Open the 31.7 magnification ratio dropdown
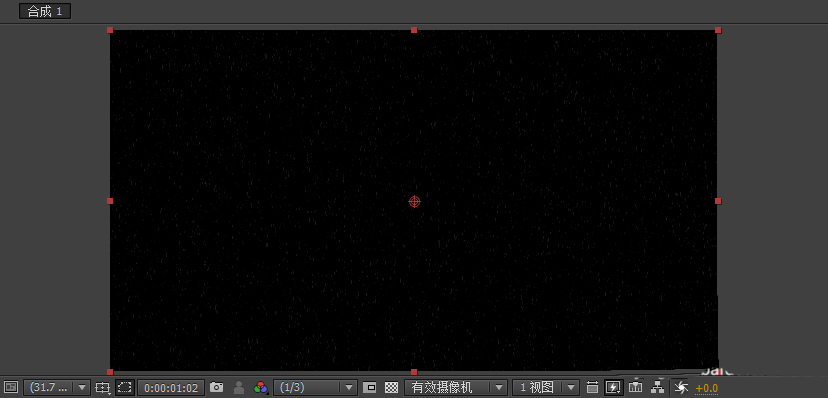Image resolution: width=828 pixels, height=398 pixels. (x=57, y=387)
